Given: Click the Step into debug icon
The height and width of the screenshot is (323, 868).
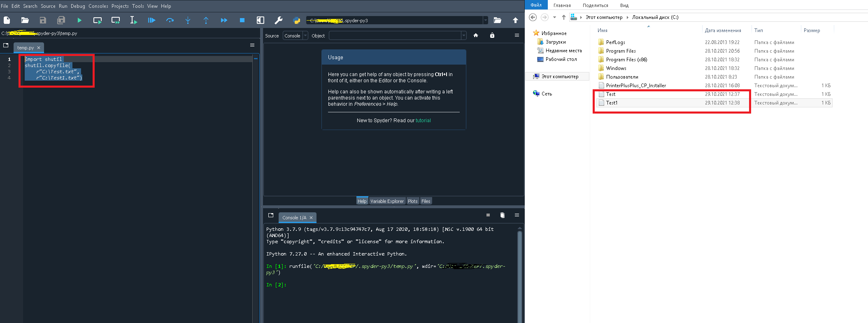Looking at the screenshot, I should point(188,20).
